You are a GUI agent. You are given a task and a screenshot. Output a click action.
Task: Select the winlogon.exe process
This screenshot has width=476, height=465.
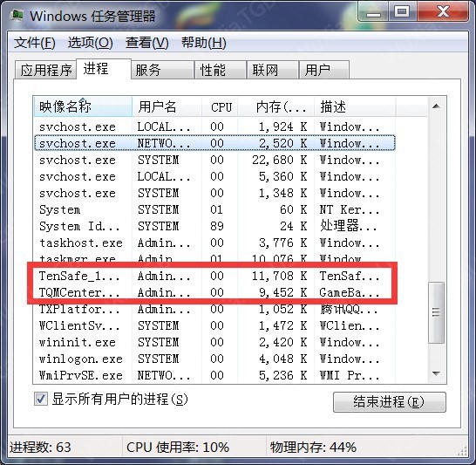pos(214,359)
